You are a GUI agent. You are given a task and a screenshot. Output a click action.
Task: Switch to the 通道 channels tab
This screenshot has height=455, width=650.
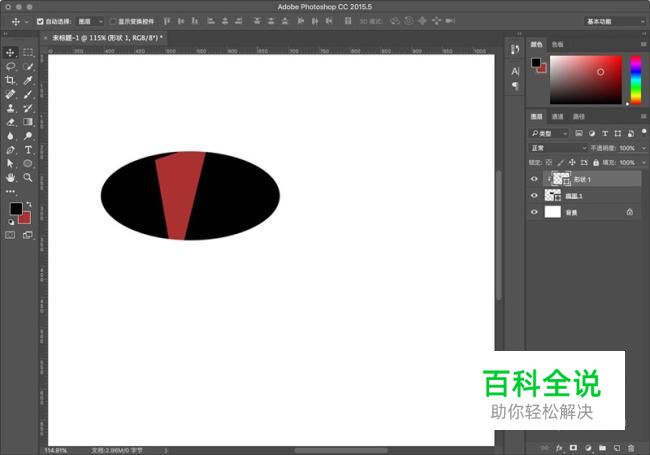point(558,116)
